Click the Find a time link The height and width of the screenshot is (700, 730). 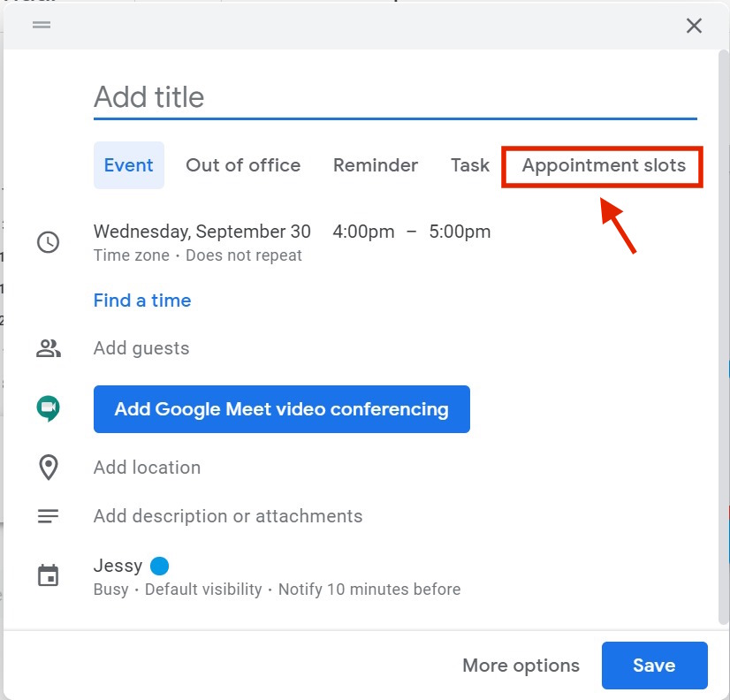[x=142, y=301]
